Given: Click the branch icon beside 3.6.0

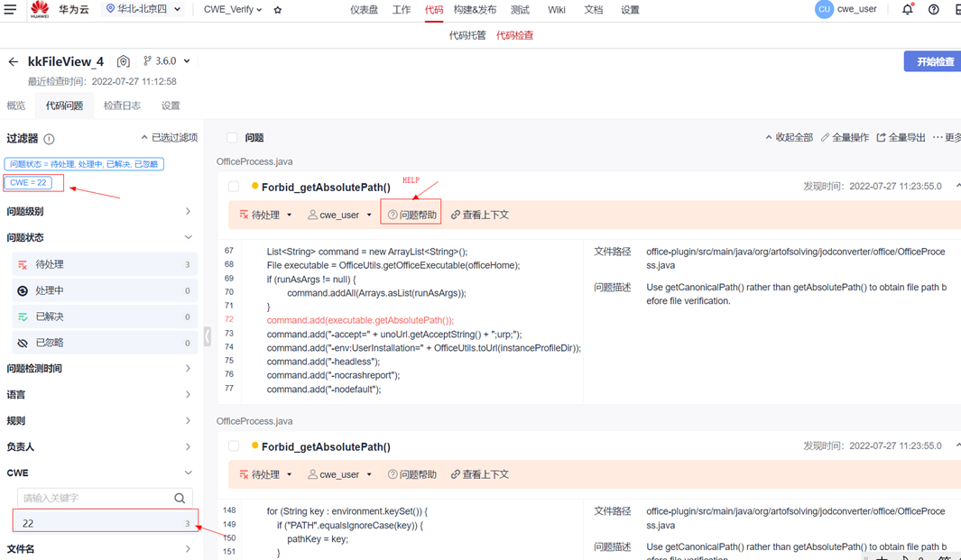Looking at the screenshot, I should [x=147, y=60].
